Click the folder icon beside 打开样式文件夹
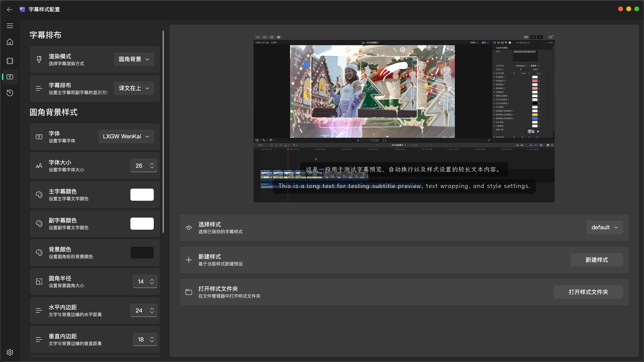The image size is (644, 362). tap(189, 292)
